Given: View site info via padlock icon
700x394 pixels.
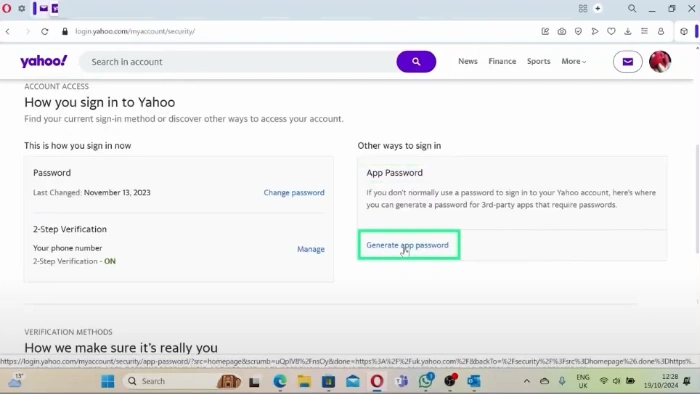Looking at the screenshot, I should [x=65, y=31].
